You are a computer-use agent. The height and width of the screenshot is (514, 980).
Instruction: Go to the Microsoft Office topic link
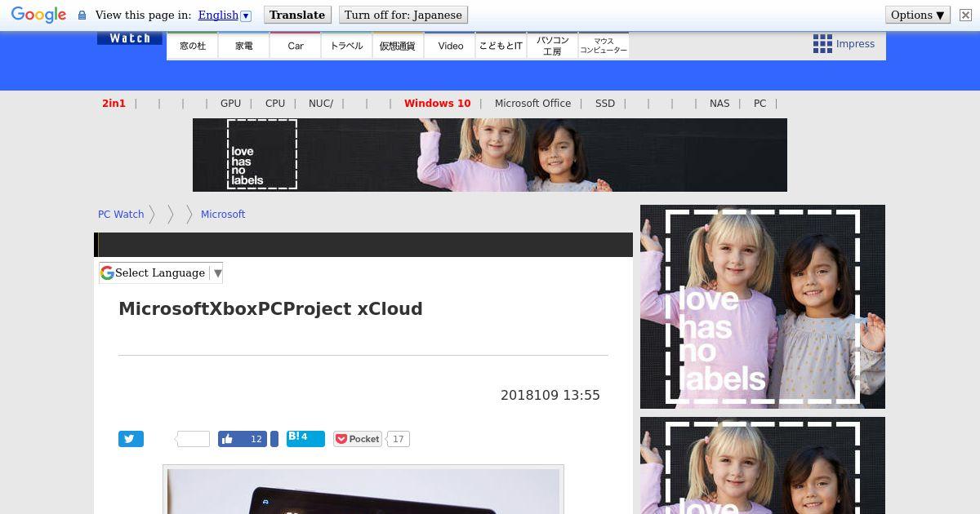(532, 104)
